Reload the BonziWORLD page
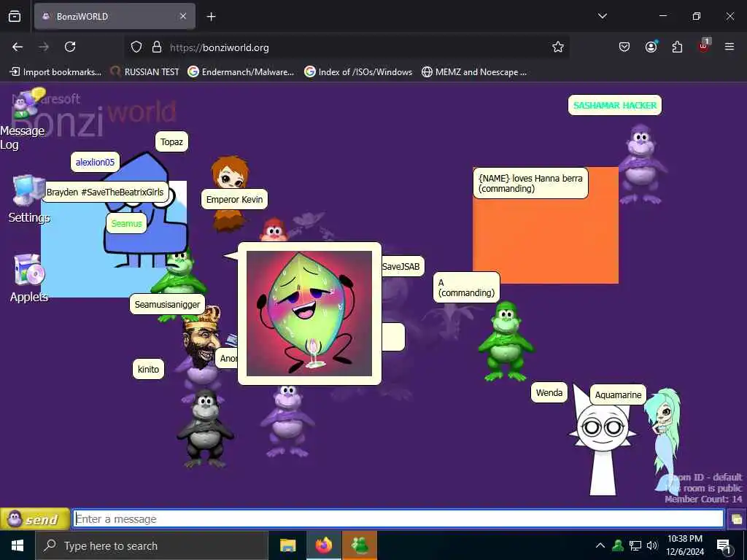 tap(70, 47)
